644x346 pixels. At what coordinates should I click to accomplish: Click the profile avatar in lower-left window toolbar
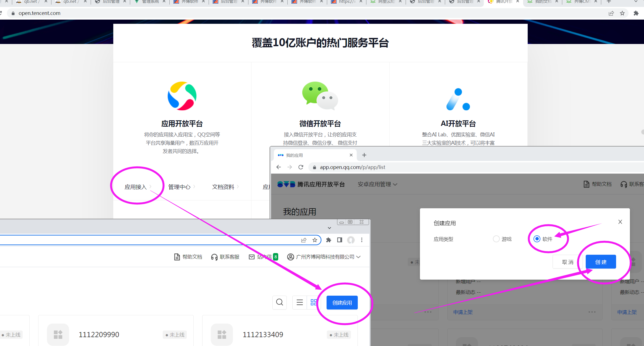pos(351,240)
